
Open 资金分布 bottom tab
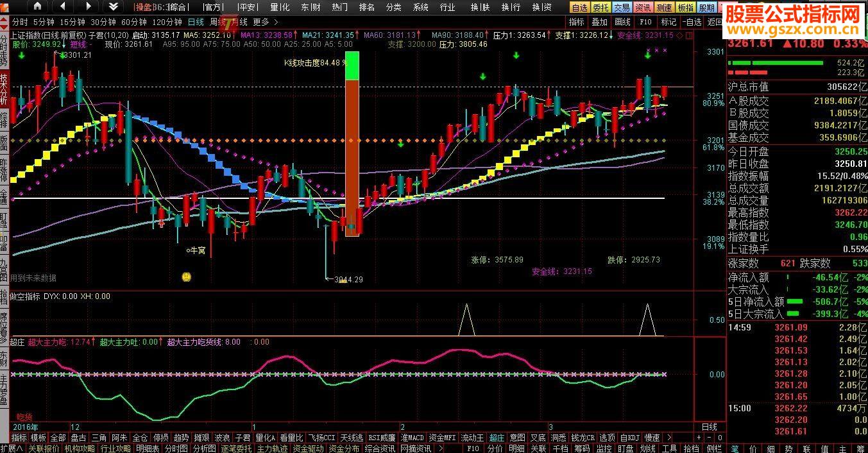point(345,449)
